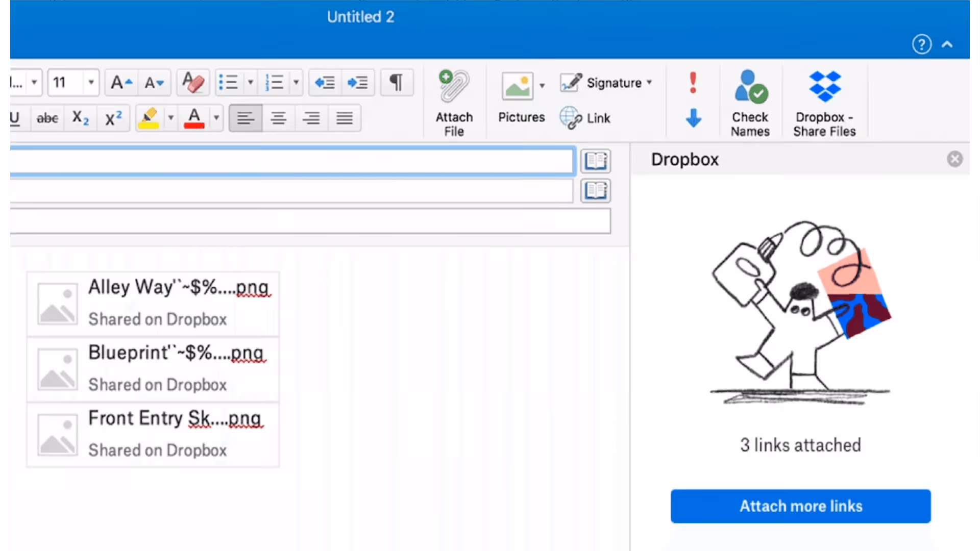Increase font size with the A-up icon
The width and height of the screenshot is (980, 551).
point(121,82)
